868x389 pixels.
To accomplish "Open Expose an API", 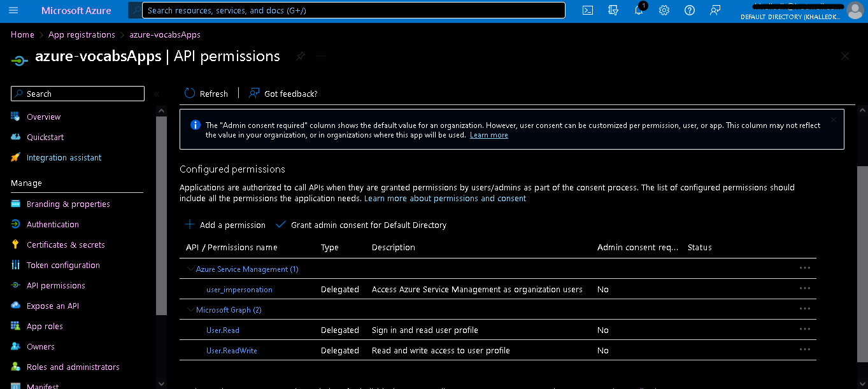I will (x=53, y=306).
